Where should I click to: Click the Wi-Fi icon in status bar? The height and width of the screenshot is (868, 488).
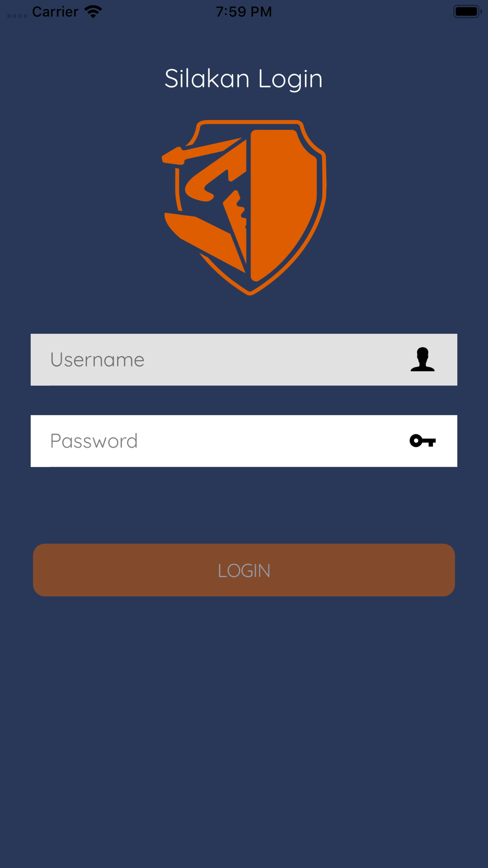[93, 11]
